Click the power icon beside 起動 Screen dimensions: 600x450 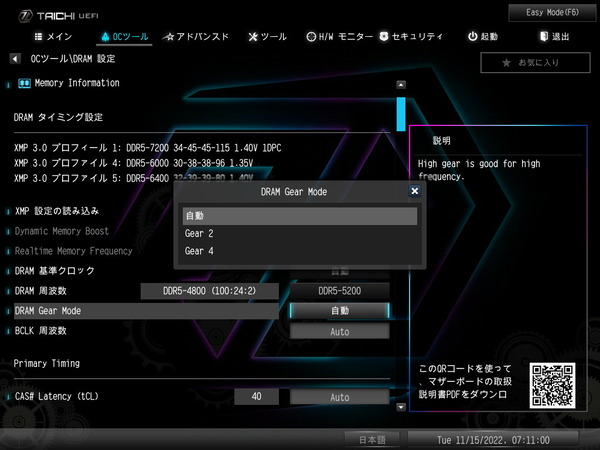point(473,37)
